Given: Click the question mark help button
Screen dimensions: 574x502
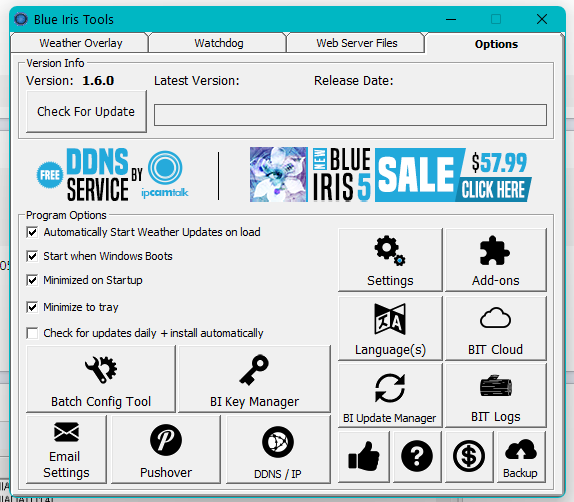Looking at the screenshot, I should pyautogui.click(x=417, y=457).
